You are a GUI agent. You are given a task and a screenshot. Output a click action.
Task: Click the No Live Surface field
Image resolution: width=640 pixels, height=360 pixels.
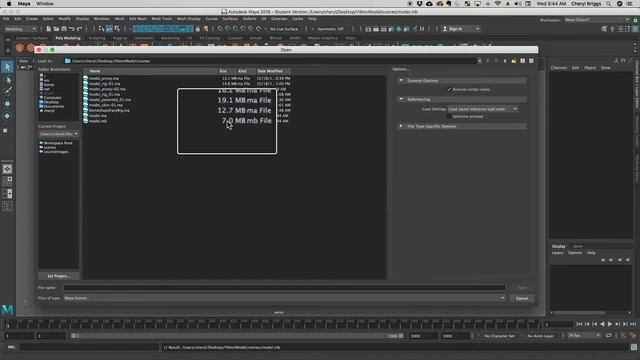click(x=284, y=29)
